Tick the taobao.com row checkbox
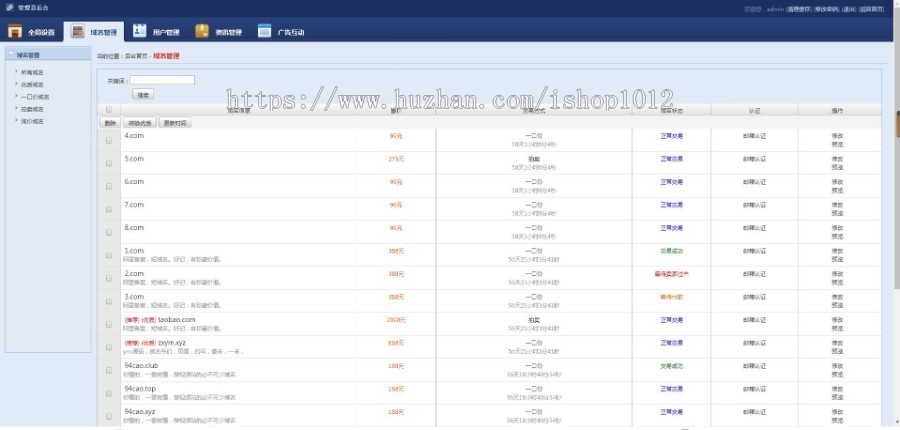The width and height of the screenshot is (900, 430). click(x=109, y=324)
